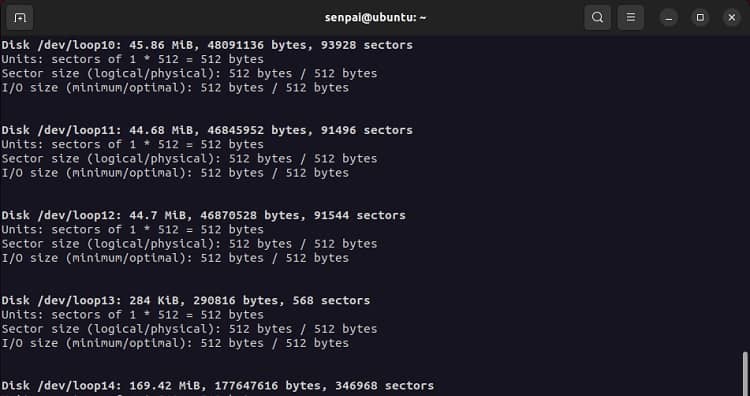Image resolution: width=750 pixels, height=396 pixels.
Task: Click Units line under loop13
Action: 132,315
